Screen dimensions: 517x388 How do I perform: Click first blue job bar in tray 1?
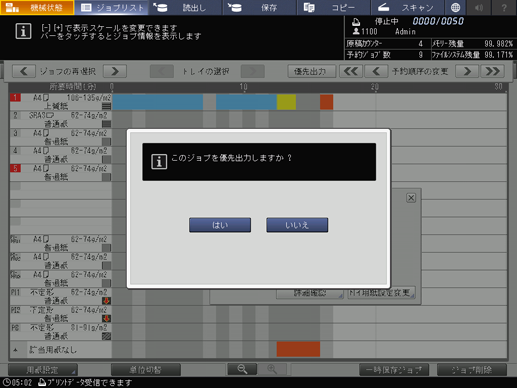158,102
